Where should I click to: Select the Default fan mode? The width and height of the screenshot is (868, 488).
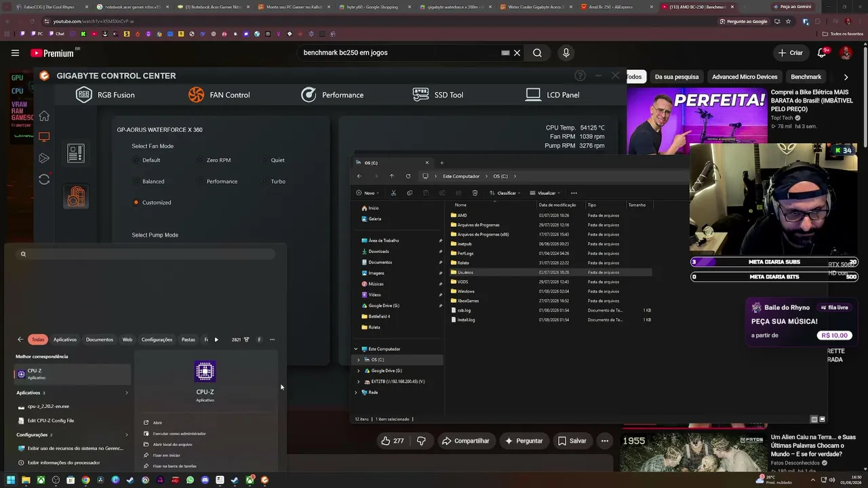click(x=147, y=160)
